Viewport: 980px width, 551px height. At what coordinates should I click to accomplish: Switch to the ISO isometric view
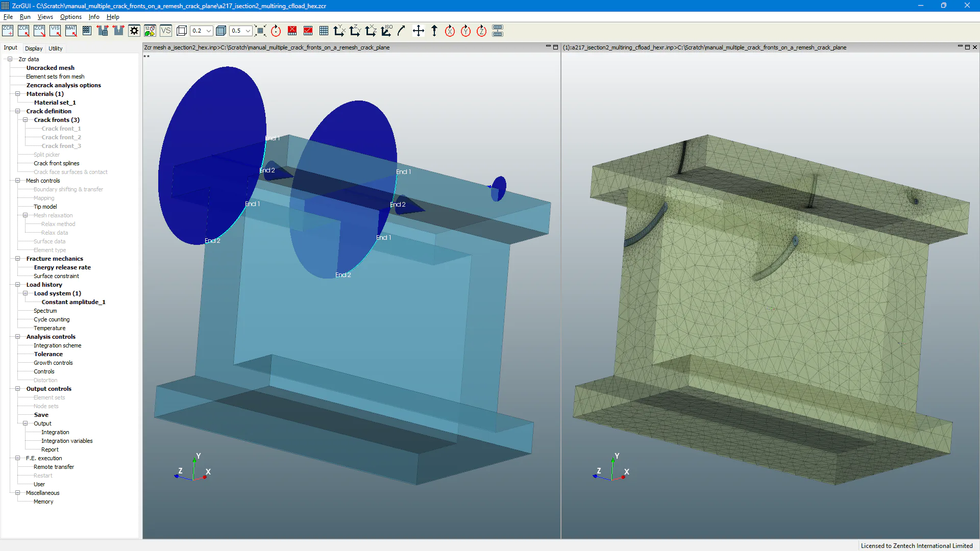[x=387, y=31]
